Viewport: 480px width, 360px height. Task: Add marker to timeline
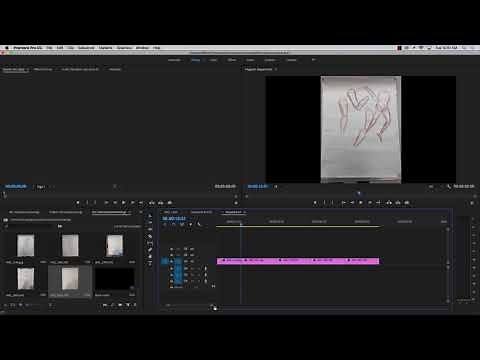click(x=190, y=225)
